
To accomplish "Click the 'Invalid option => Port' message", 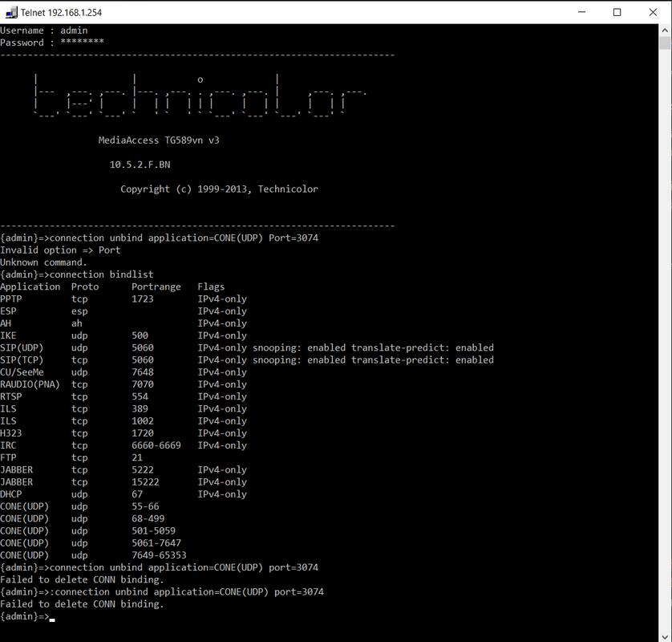I will click(60, 250).
